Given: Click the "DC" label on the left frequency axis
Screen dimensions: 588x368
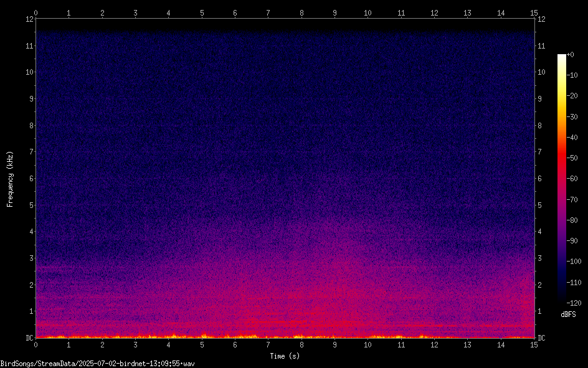Looking at the screenshot, I should tap(29, 338).
